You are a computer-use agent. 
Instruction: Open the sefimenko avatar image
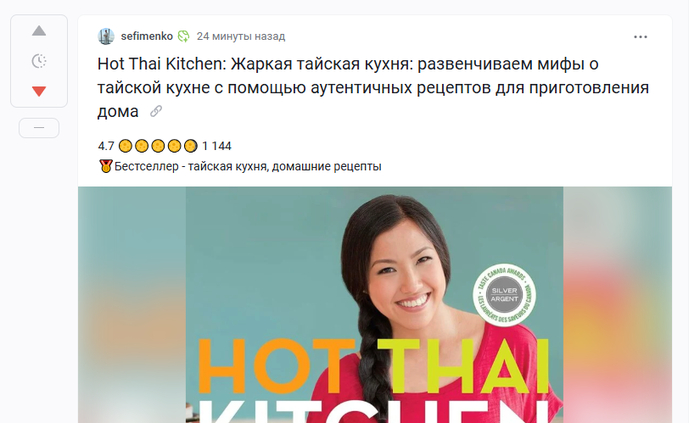[x=106, y=36]
